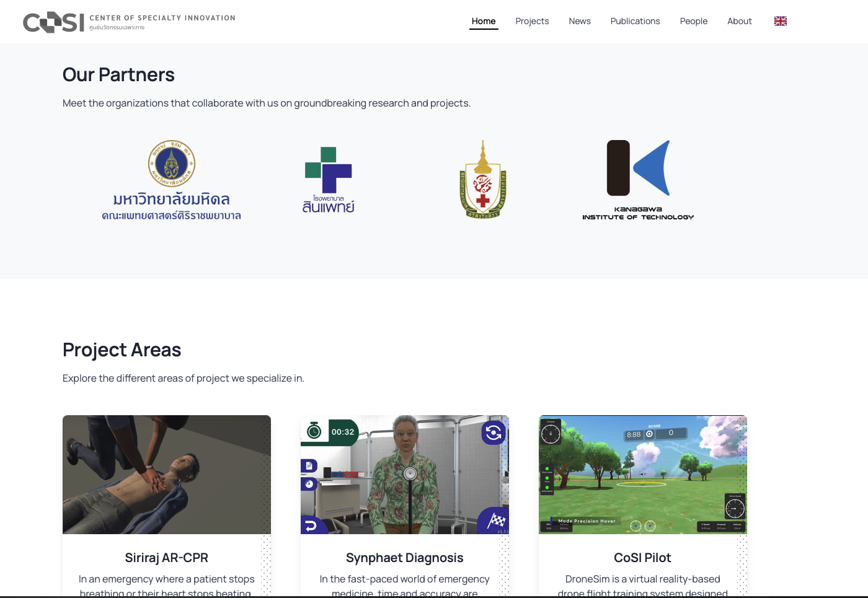Image resolution: width=868 pixels, height=598 pixels.
Task: Open the UK flag language selector
Action: pyautogui.click(x=781, y=21)
